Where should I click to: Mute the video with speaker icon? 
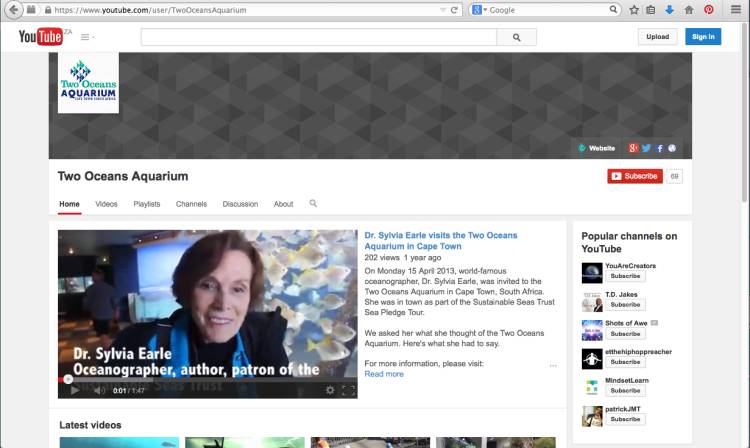click(96, 390)
